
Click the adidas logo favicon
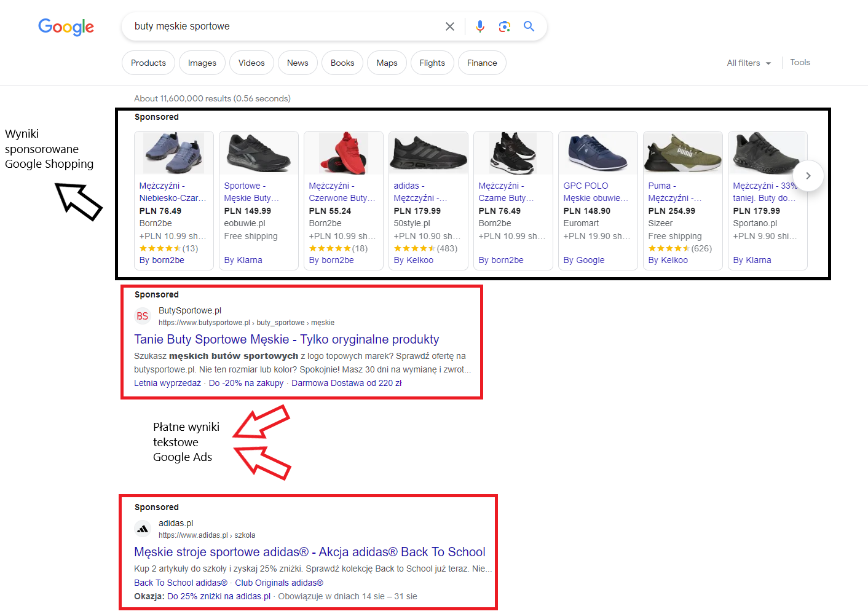tap(143, 529)
